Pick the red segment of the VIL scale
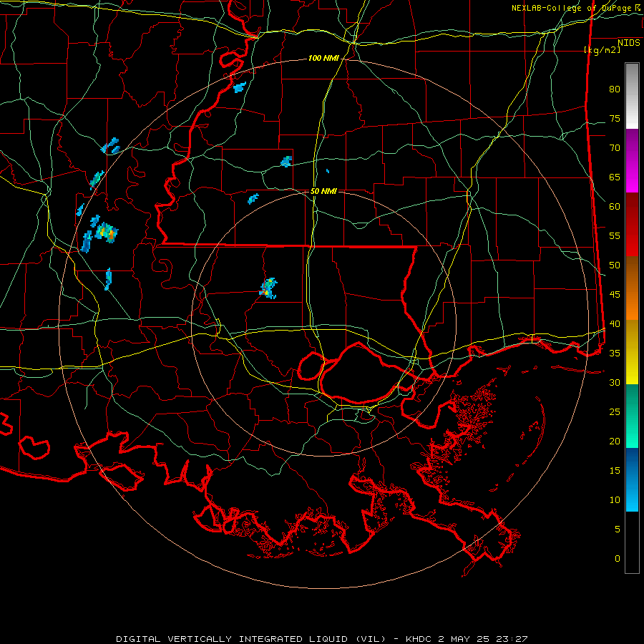Image resolution: width=644 pixels, height=644 pixels. pos(632,225)
